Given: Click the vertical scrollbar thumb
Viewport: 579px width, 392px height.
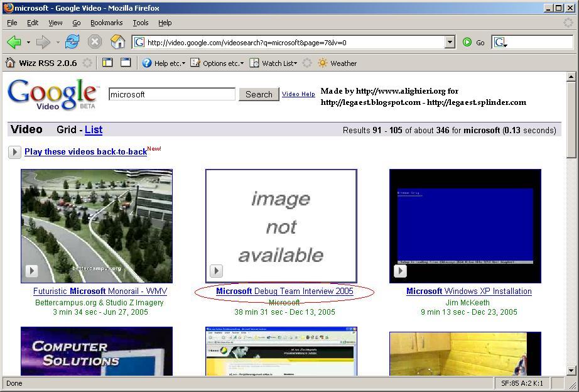Looking at the screenshot, I should pyautogui.click(x=571, y=120).
